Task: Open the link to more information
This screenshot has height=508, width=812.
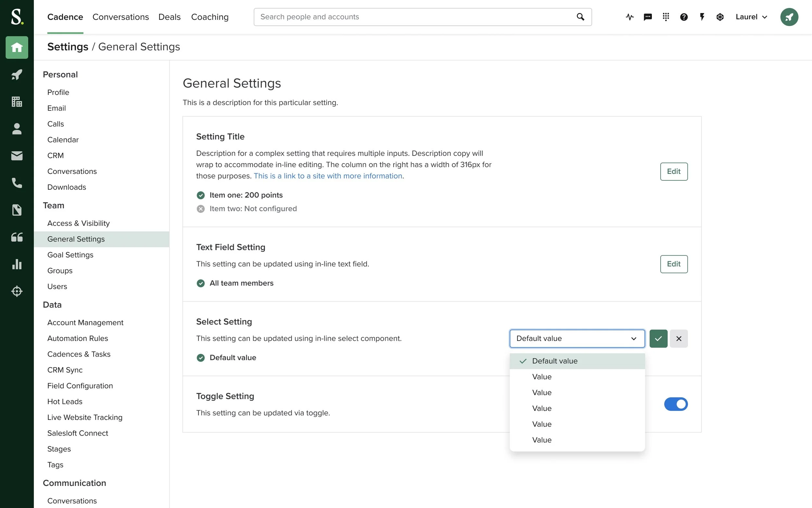Action: pos(328,176)
